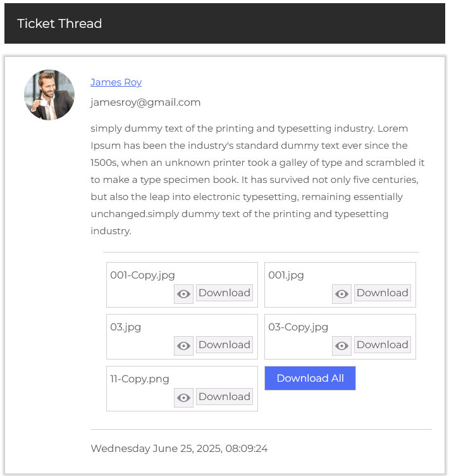The height and width of the screenshot is (476, 449).
Task: Click James Roy's profile photo
Action: click(x=49, y=95)
